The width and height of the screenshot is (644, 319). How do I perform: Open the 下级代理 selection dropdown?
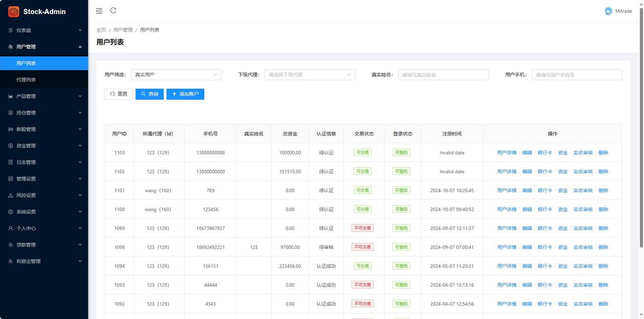click(x=309, y=74)
